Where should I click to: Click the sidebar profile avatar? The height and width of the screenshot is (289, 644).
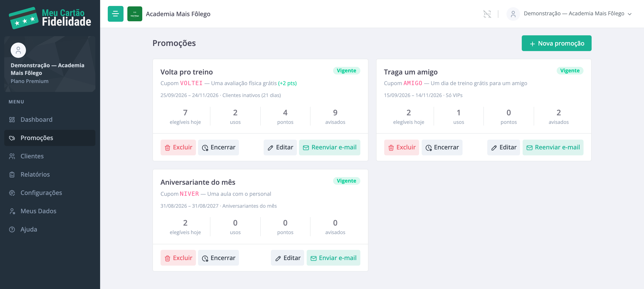[x=18, y=50]
